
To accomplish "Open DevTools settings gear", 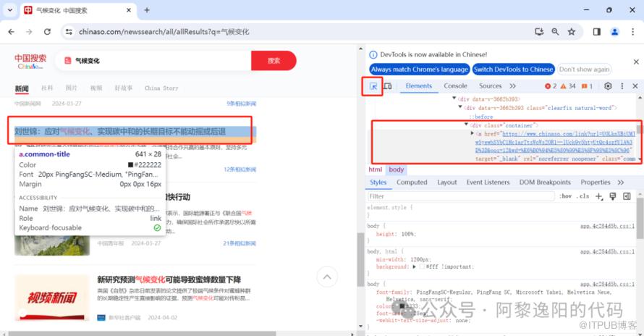I will [608, 86].
